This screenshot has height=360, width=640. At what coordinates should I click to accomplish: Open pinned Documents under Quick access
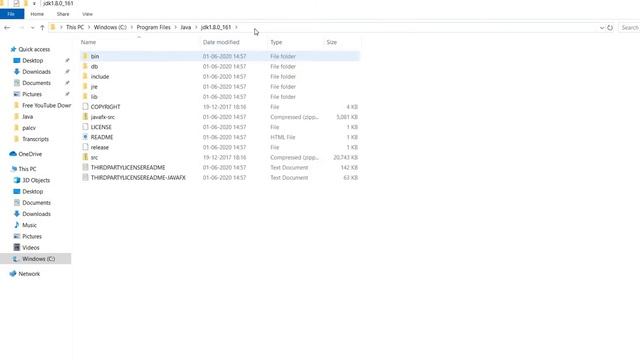pos(36,83)
